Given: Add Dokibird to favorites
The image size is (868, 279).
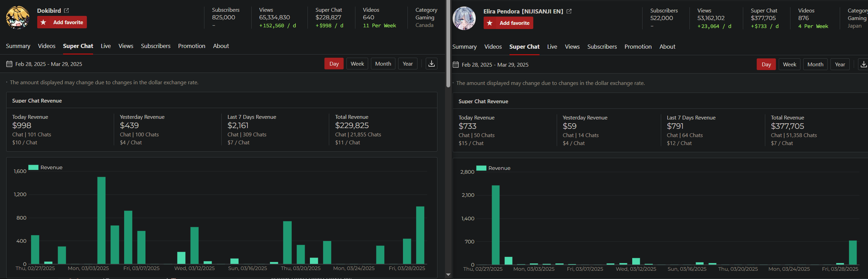Looking at the screenshot, I should (x=62, y=22).
